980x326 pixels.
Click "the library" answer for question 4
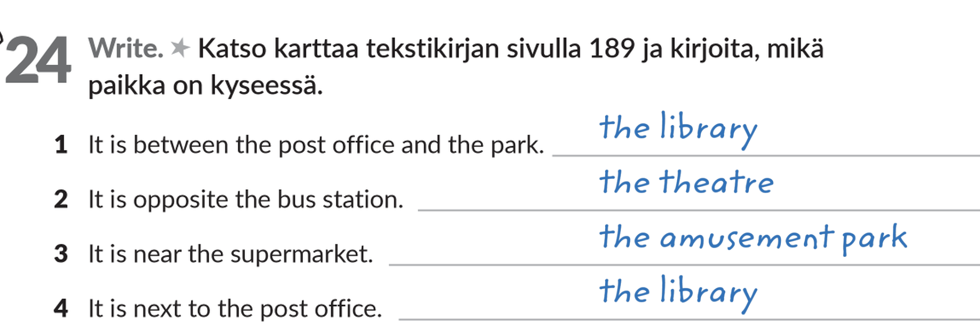(677, 292)
